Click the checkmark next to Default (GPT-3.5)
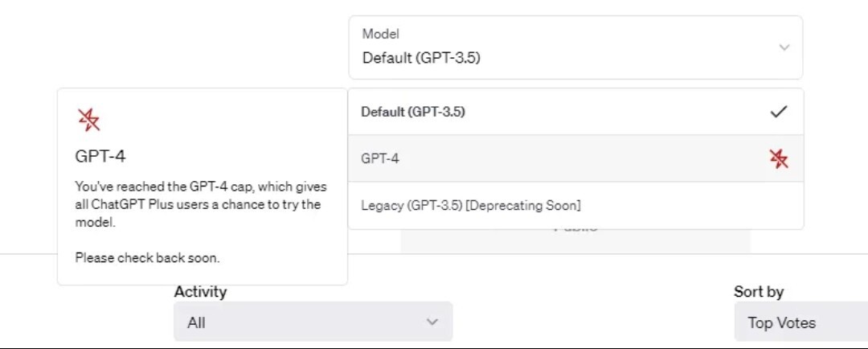This screenshot has width=868, height=349. click(x=778, y=112)
